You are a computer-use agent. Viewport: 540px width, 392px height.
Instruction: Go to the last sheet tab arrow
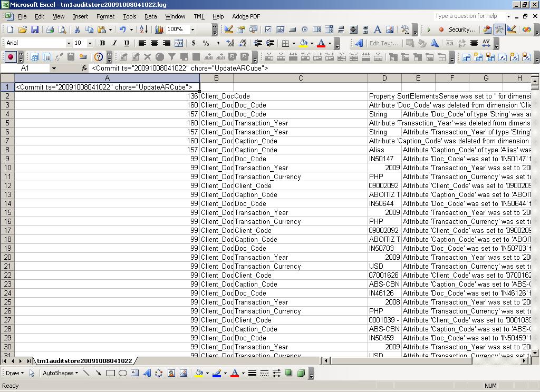29,361
